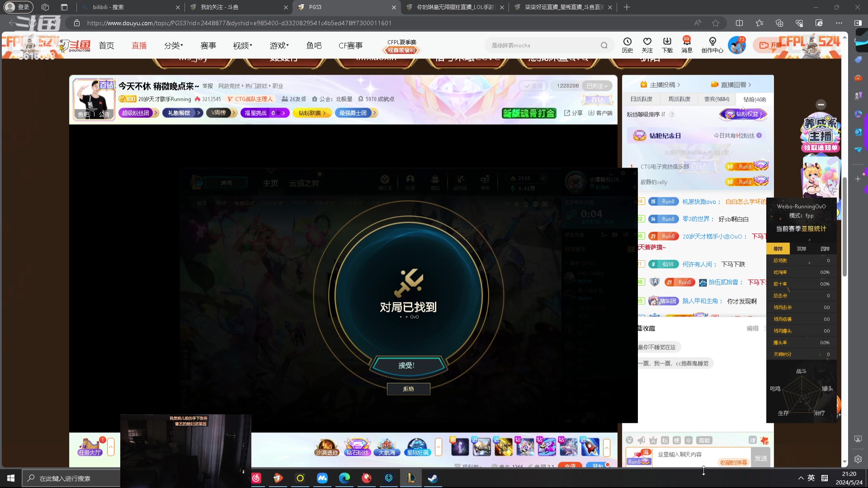Viewport: 868px width, 488px height.
Task: Open the emoji picker in chat toolbar
Action: [629, 440]
